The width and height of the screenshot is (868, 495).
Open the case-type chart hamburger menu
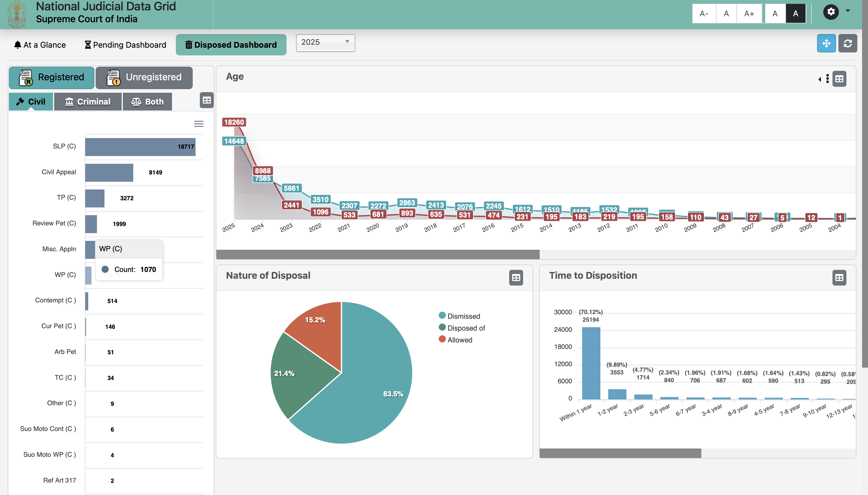coord(199,124)
